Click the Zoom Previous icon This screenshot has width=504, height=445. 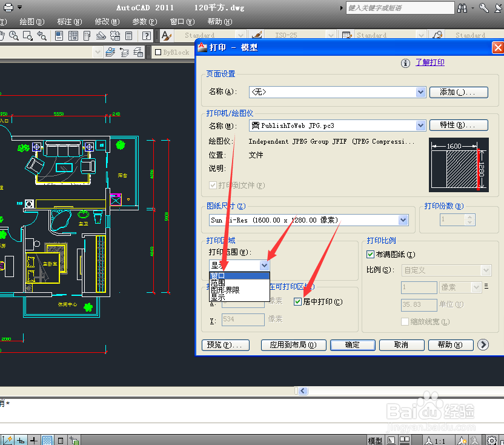click(42, 35)
